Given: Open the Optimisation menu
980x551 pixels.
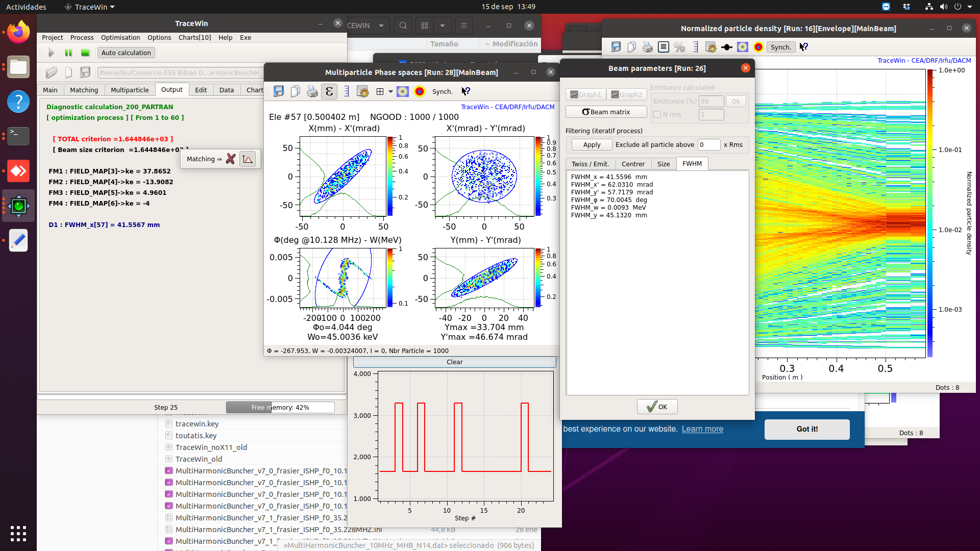Looking at the screenshot, I should [x=120, y=37].
